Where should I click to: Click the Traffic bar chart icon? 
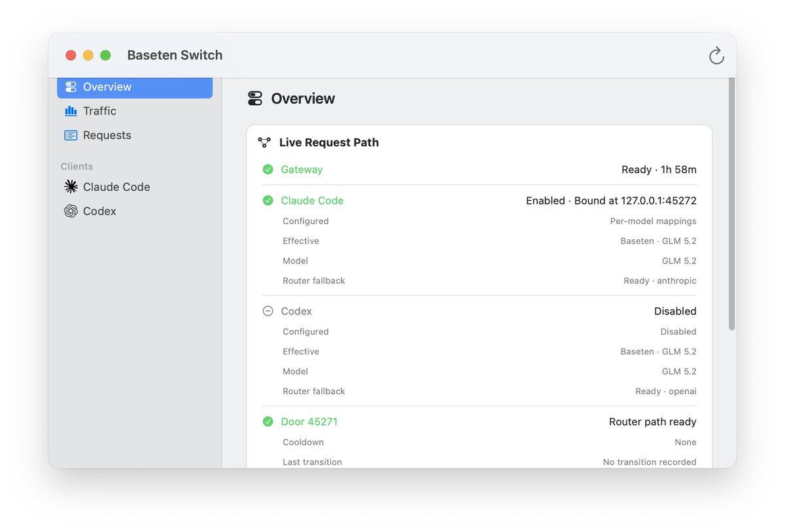71,111
